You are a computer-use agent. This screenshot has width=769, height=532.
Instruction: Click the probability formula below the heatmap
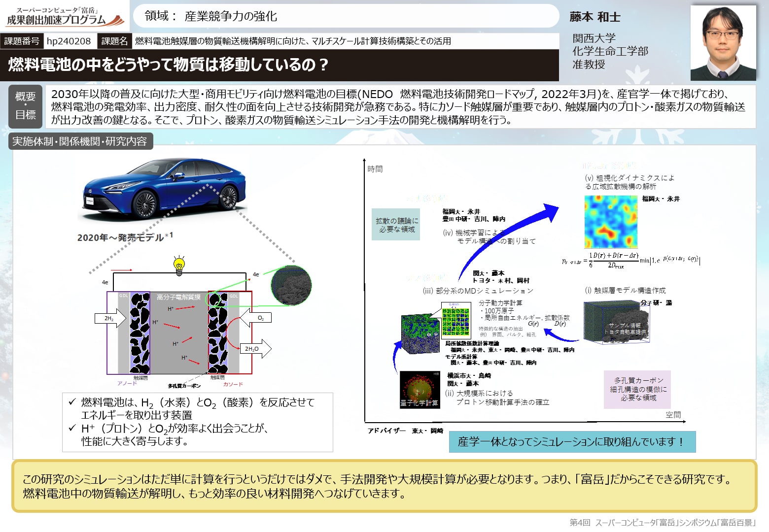pos(630,260)
